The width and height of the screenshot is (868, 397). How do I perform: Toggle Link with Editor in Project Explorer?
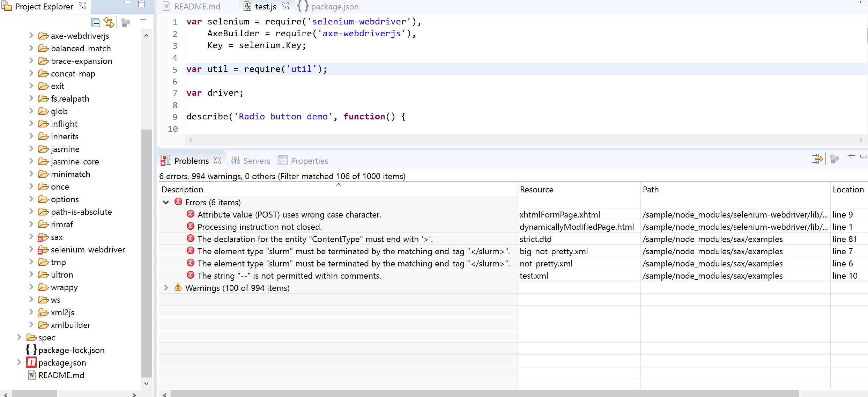point(109,22)
